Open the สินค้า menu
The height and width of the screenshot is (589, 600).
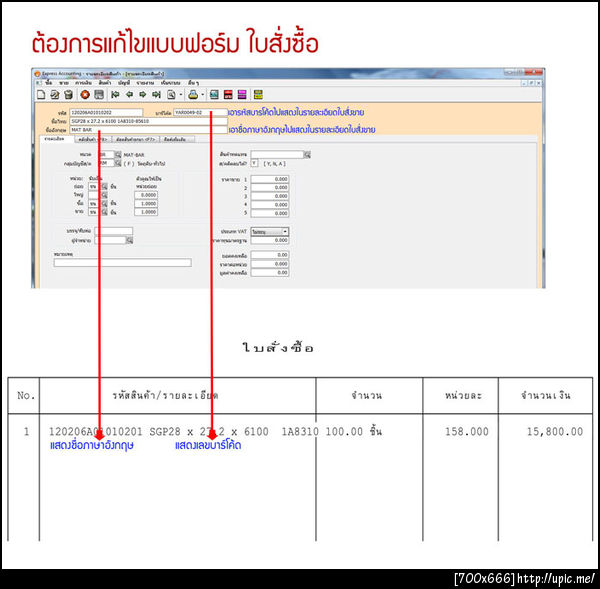pos(104,83)
